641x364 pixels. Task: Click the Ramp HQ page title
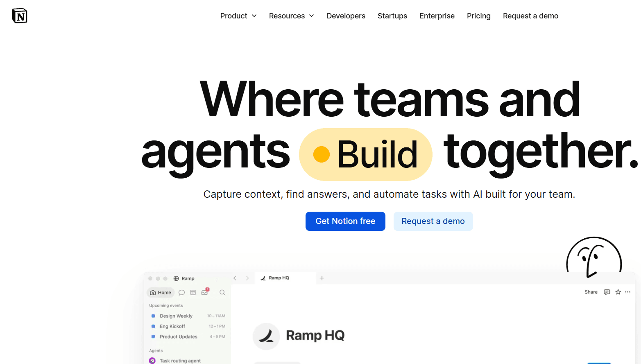[315, 336]
